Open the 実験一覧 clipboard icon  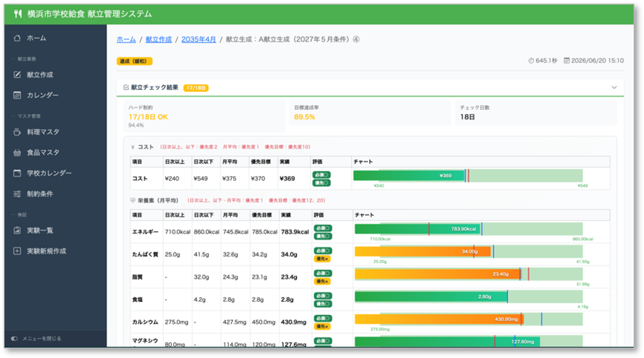point(17,230)
